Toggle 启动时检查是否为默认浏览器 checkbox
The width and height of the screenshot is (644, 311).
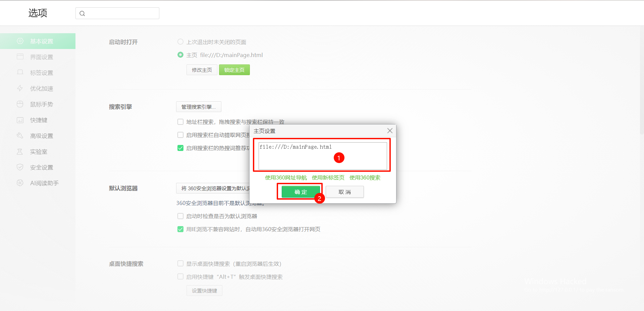coord(180,216)
